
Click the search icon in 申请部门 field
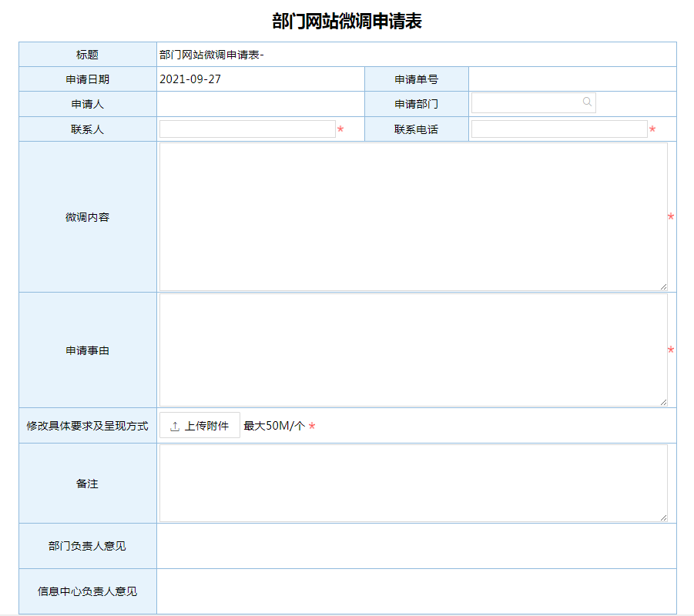(587, 102)
